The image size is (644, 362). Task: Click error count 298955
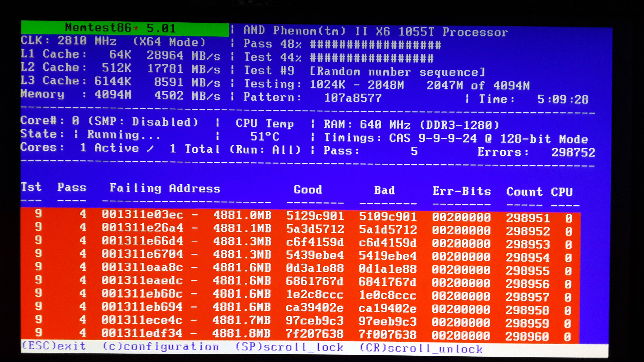tap(527, 271)
